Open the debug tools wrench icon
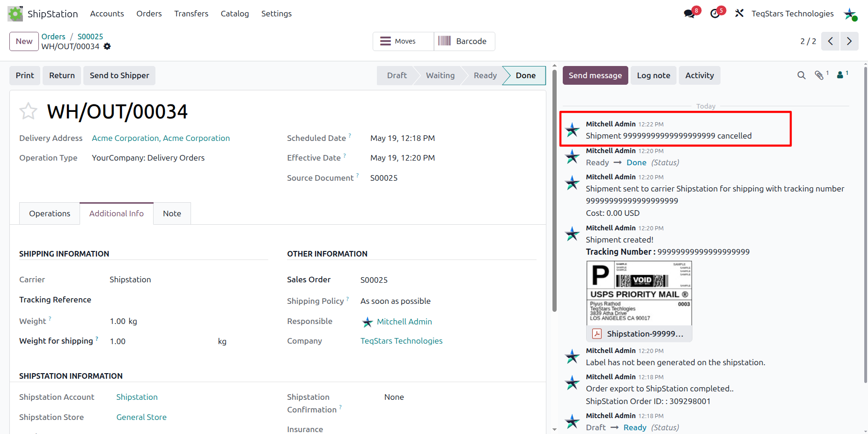 [x=739, y=14]
